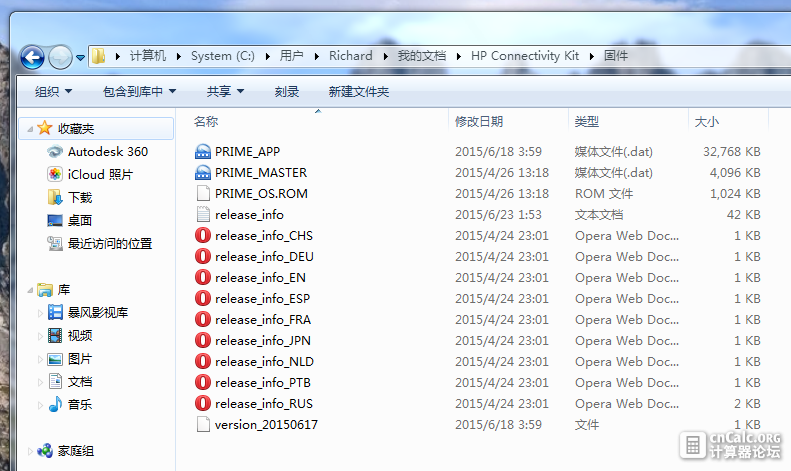Viewport: 791px width, 471px height.
Task: Open the 组织 toolbar menu
Action: (x=53, y=92)
